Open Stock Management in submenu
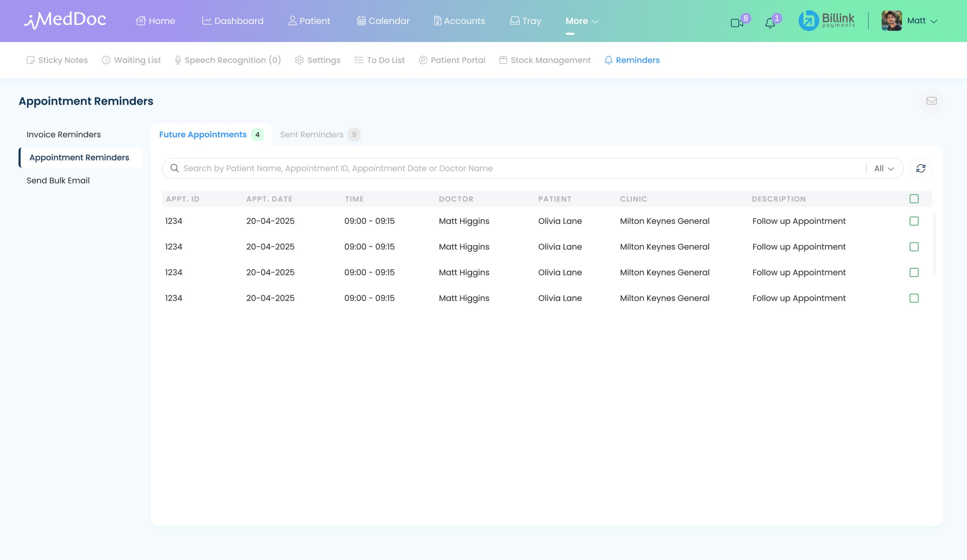The image size is (967, 560). [545, 60]
